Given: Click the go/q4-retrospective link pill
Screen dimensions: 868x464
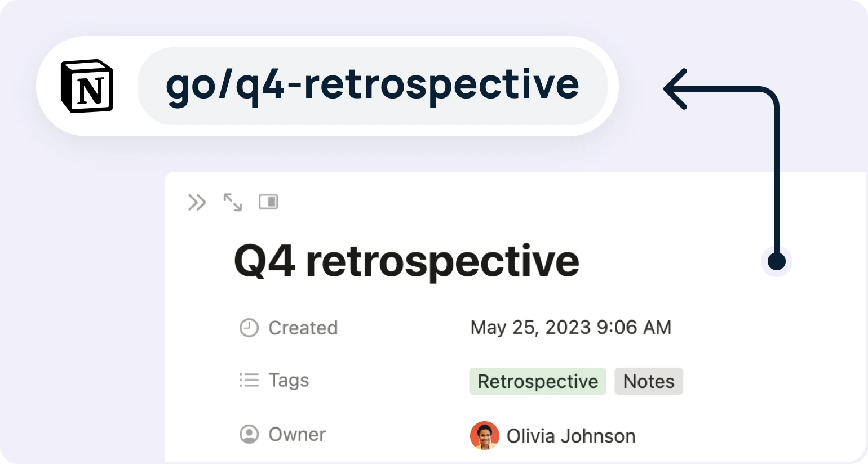Looking at the screenshot, I should point(372,86).
